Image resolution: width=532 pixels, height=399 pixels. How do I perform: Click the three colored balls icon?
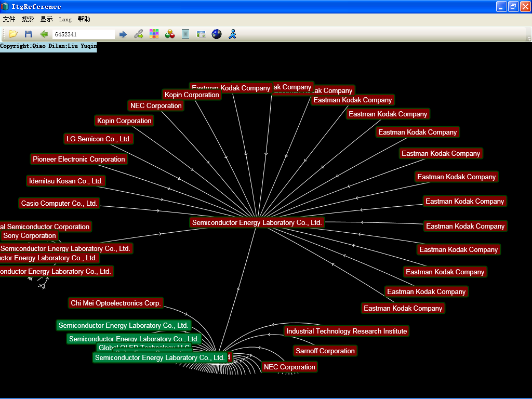click(x=170, y=34)
